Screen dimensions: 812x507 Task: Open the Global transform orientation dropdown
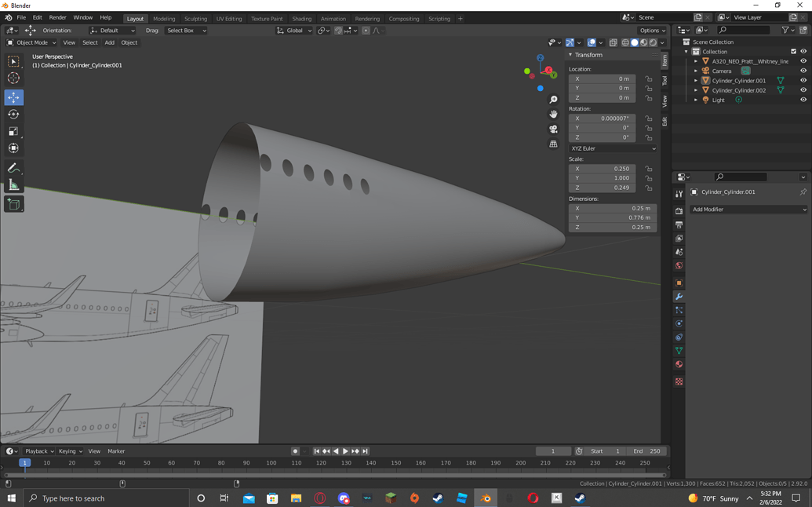pos(294,31)
